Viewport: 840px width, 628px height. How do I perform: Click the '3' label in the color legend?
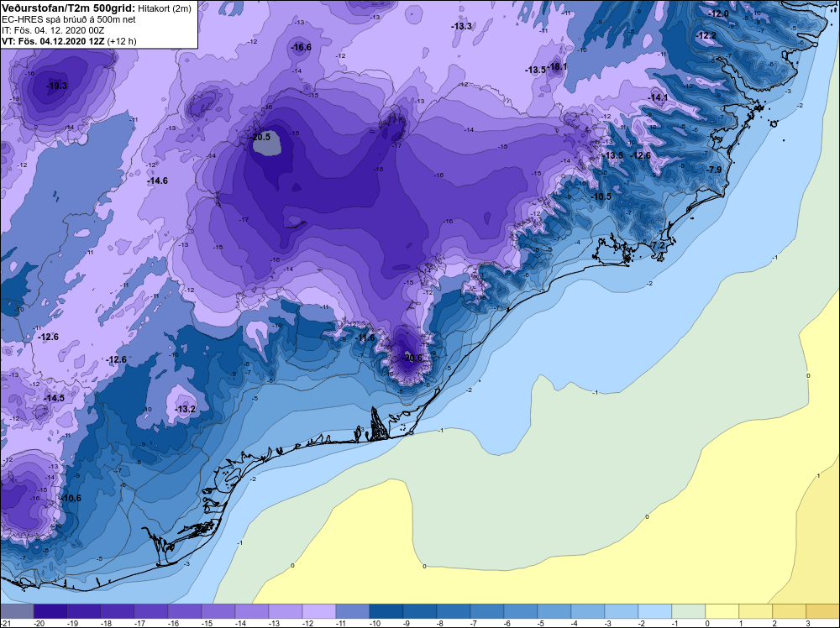(807, 623)
